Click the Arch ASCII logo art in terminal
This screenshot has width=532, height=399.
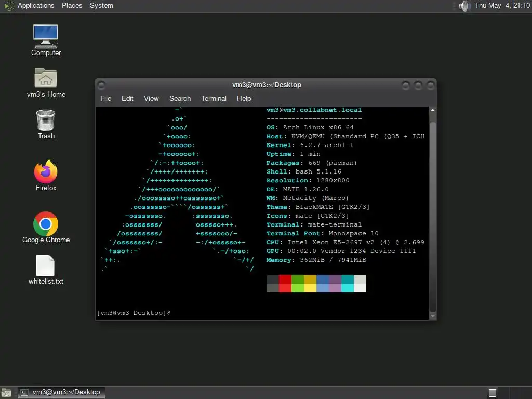pyautogui.click(x=178, y=189)
